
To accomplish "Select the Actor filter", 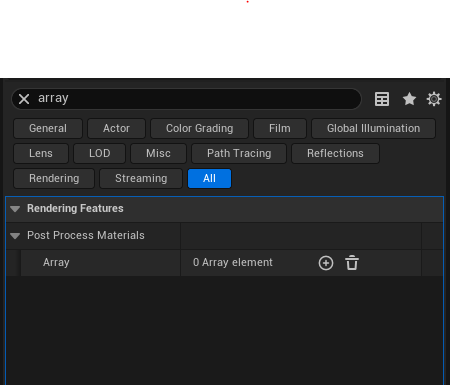I will click(116, 128).
